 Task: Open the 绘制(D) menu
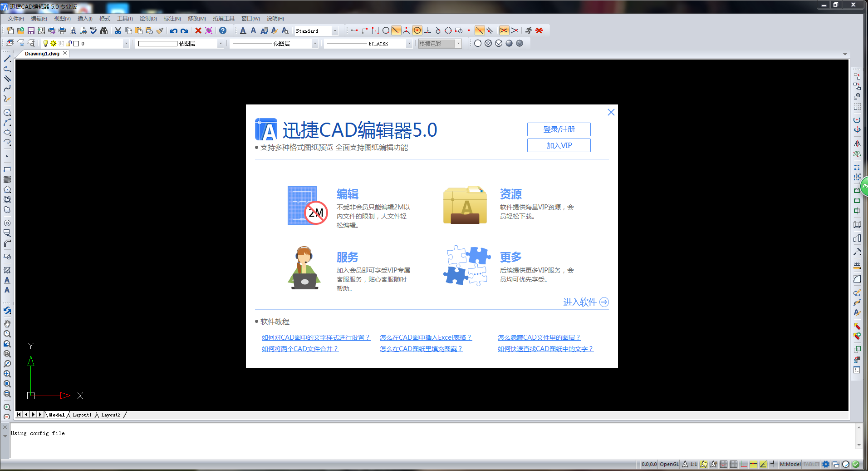coord(148,19)
